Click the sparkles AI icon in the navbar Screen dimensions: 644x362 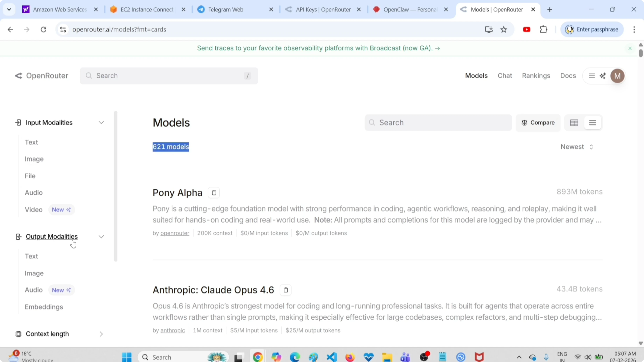[603, 76]
